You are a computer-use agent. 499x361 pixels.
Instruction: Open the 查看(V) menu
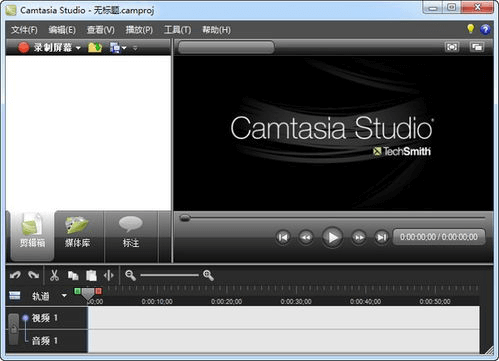pos(100,30)
